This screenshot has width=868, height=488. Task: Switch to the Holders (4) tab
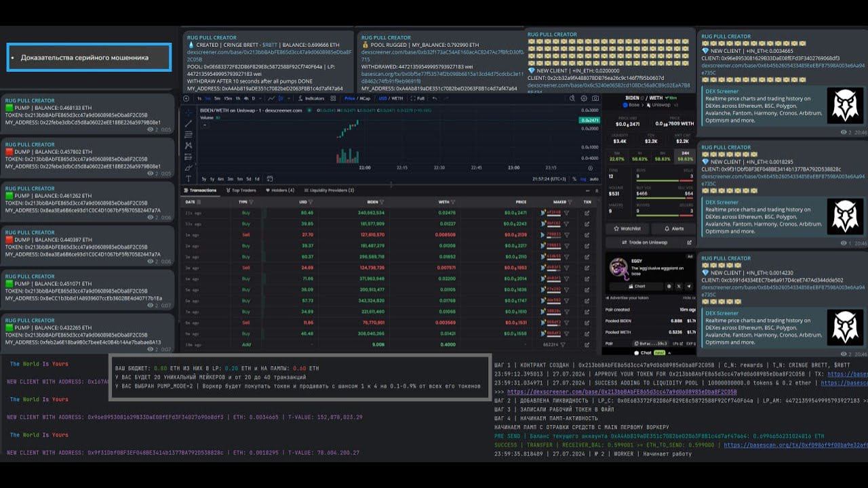pos(280,190)
